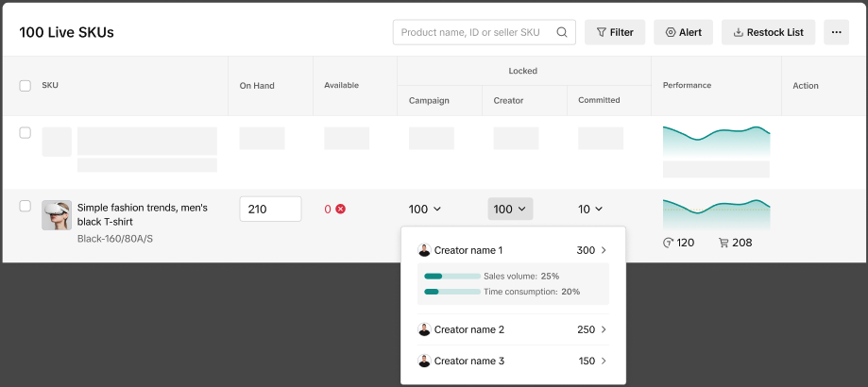Image resolution: width=868 pixels, height=387 pixels.
Task: Click Creator name 2 avatar icon
Action: (424, 329)
